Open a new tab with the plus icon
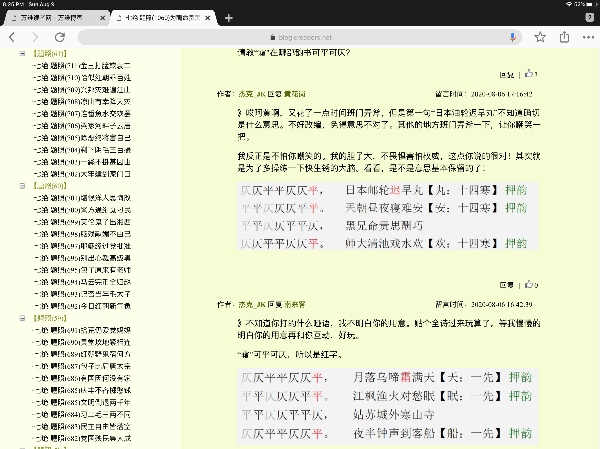Image resolution: width=600 pixels, height=449 pixels. (x=229, y=18)
